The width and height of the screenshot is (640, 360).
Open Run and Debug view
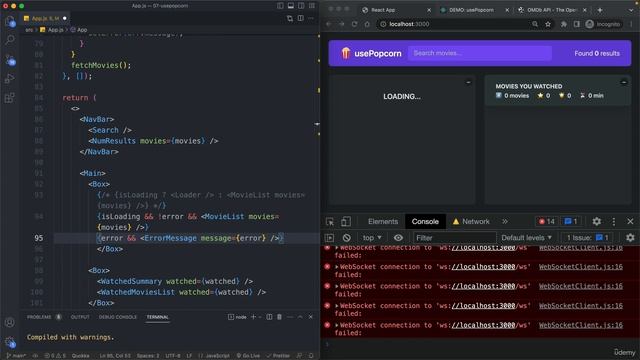[10, 78]
